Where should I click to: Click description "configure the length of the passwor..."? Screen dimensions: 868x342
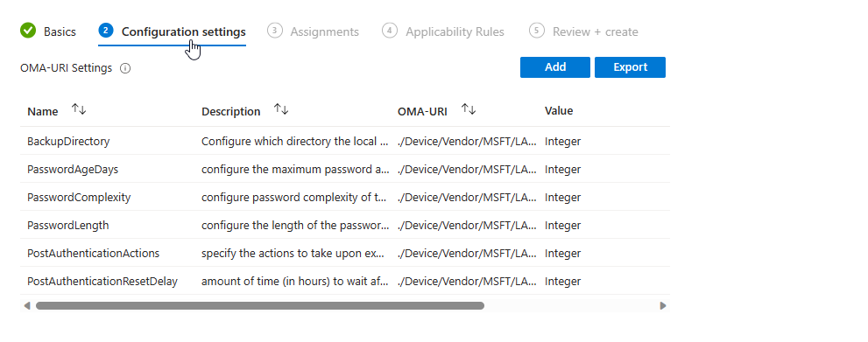pos(295,225)
